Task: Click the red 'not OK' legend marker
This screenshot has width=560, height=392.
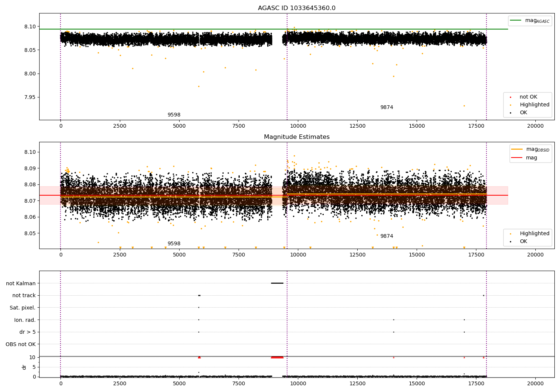Action: tap(511, 97)
